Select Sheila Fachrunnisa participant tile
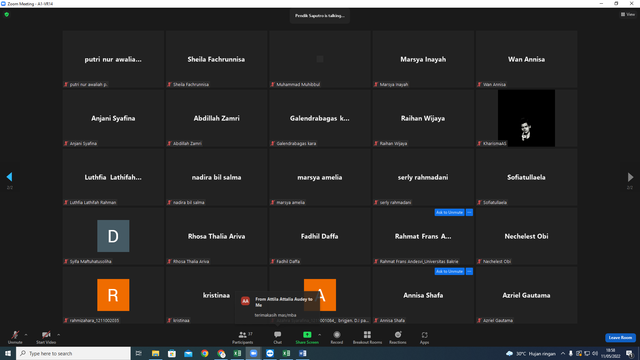Screen dimensions: 640x360 tap(216, 59)
